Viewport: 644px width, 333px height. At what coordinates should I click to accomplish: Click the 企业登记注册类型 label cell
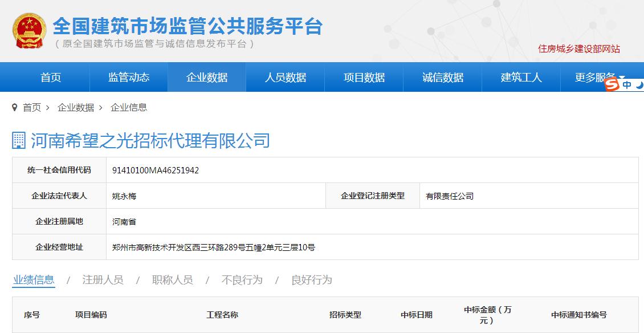click(373, 196)
